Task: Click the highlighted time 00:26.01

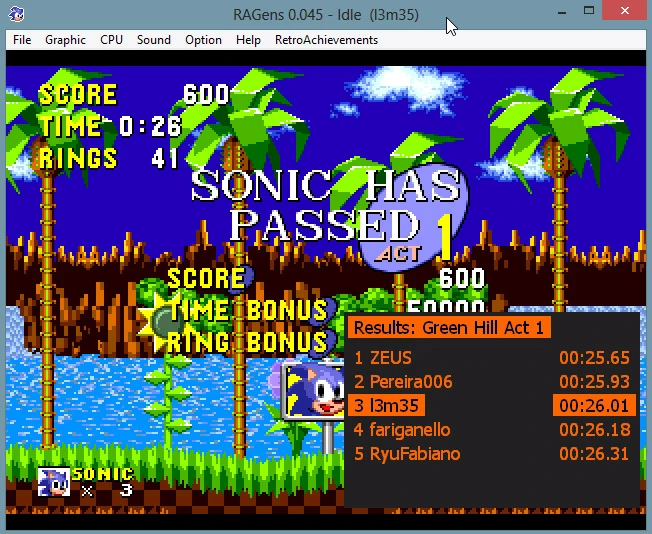Action: (x=594, y=405)
